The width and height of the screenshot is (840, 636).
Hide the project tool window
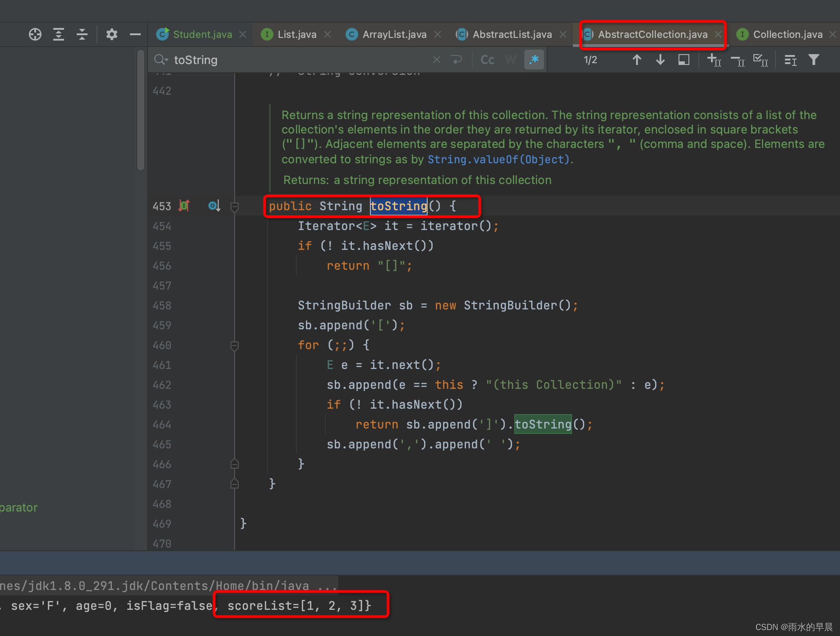coord(135,34)
